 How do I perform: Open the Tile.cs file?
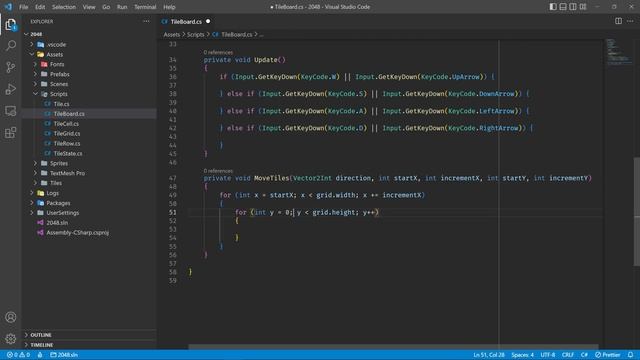[89, 104]
